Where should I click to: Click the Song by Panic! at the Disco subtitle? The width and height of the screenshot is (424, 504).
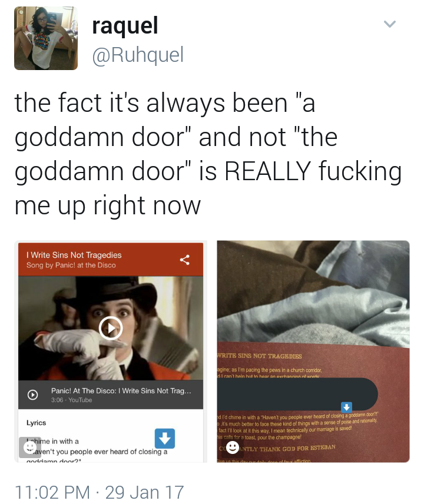[x=71, y=265]
